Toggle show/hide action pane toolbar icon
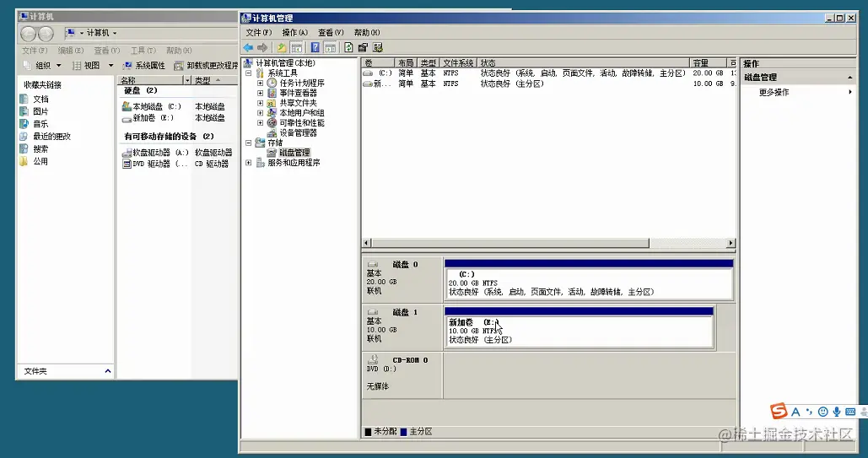Viewport: 868px width, 458px height. point(331,47)
